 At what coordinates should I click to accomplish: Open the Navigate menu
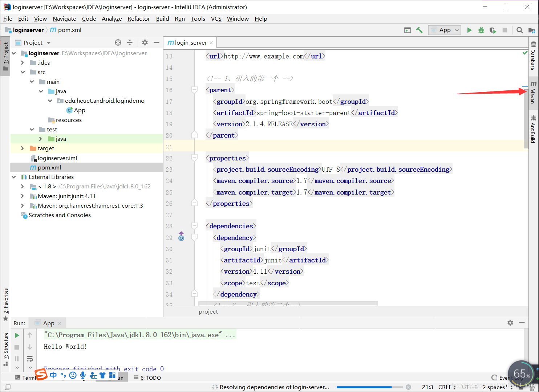[64, 19]
